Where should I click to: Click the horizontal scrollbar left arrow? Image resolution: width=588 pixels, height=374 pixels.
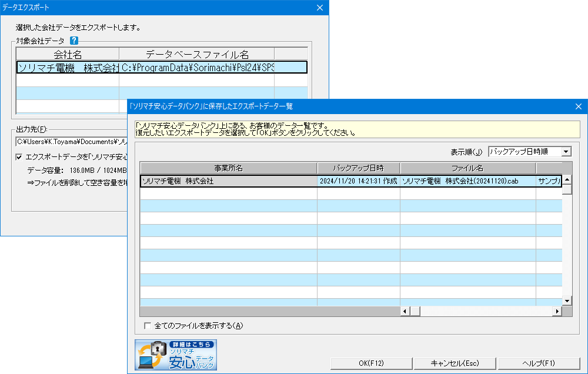(405, 311)
